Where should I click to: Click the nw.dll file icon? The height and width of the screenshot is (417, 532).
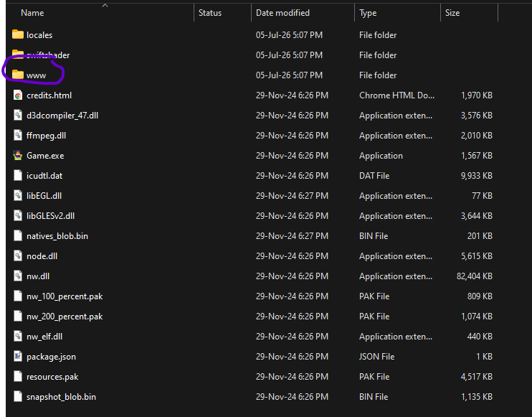(x=18, y=276)
